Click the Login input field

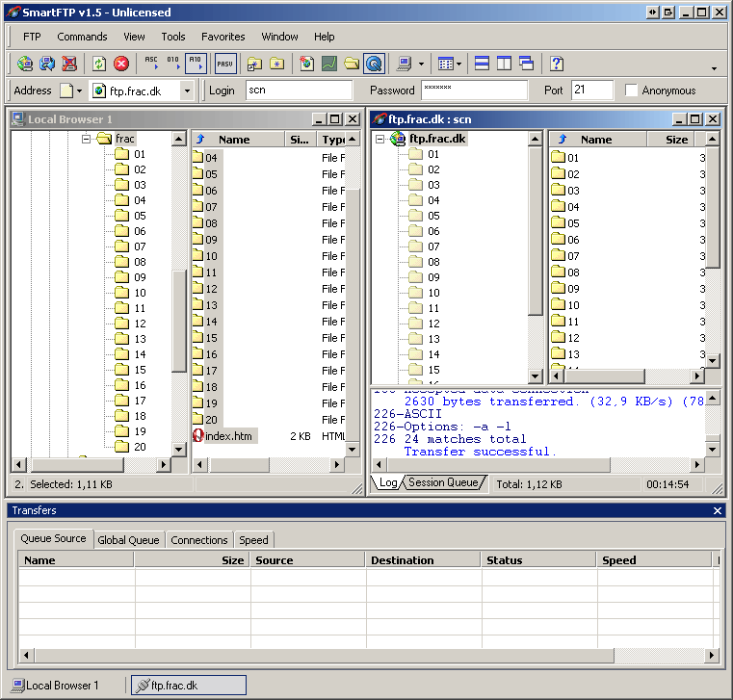pyautogui.click(x=299, y=91)
